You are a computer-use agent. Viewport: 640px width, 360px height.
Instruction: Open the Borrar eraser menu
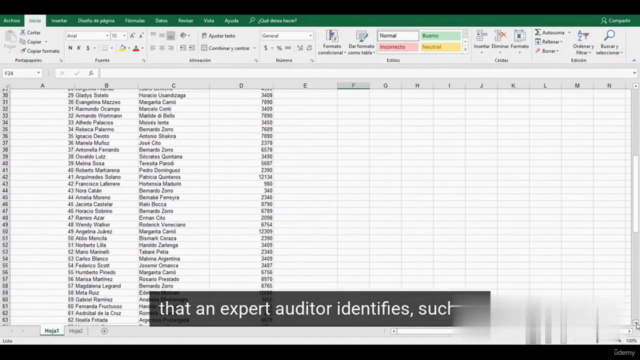pyautogui.click(x=547, y=51)
